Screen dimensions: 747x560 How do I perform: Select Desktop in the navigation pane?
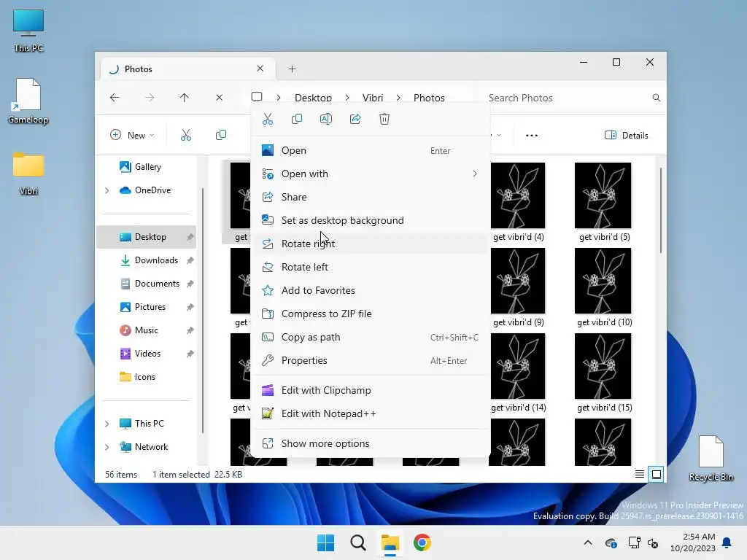tap(146, 237)
